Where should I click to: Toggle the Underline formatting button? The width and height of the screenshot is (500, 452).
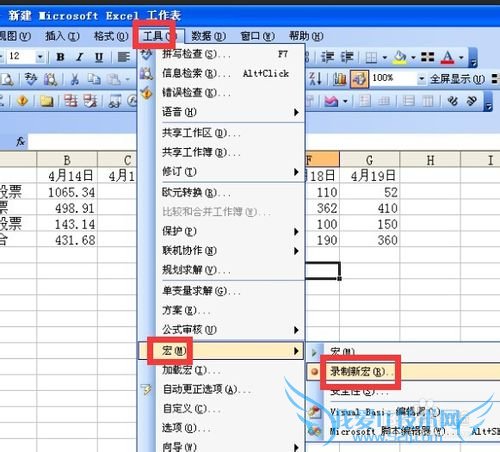pos(99,57)
